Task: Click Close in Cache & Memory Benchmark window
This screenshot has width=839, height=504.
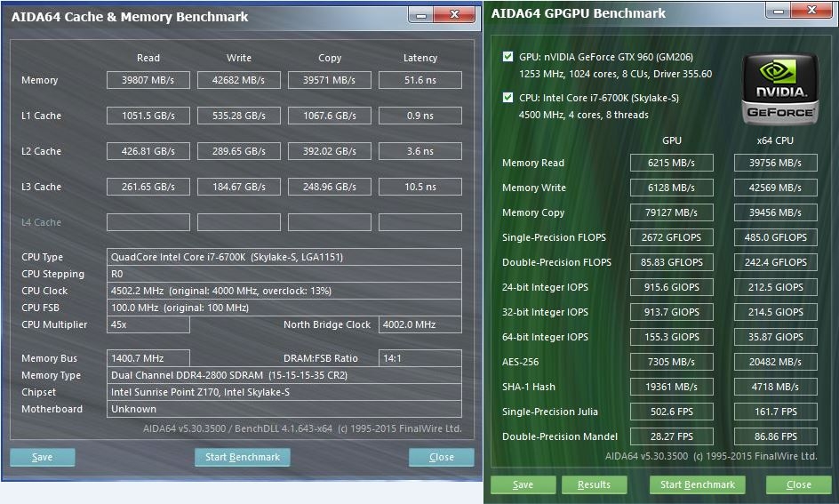Action: [442, 457]
